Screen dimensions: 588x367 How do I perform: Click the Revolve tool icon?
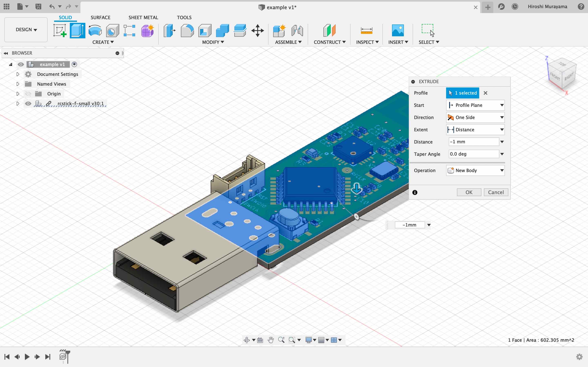pyautogui.click(x=95, y=31)
